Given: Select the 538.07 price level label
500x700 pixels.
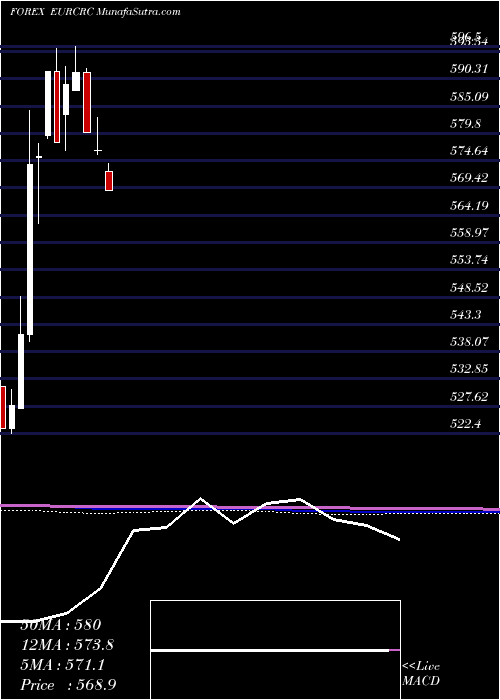Looking at the screenshot, I should [468, 342].
